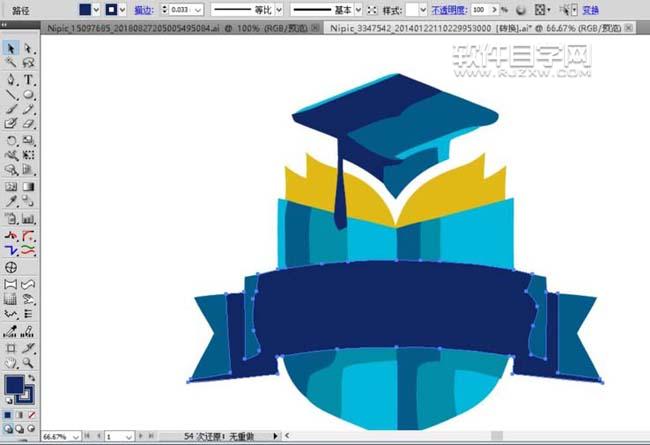Choose the Line Segment tool
Image resolution: width=650 pixels, height=445 pixels.
[x=11, y=95]
